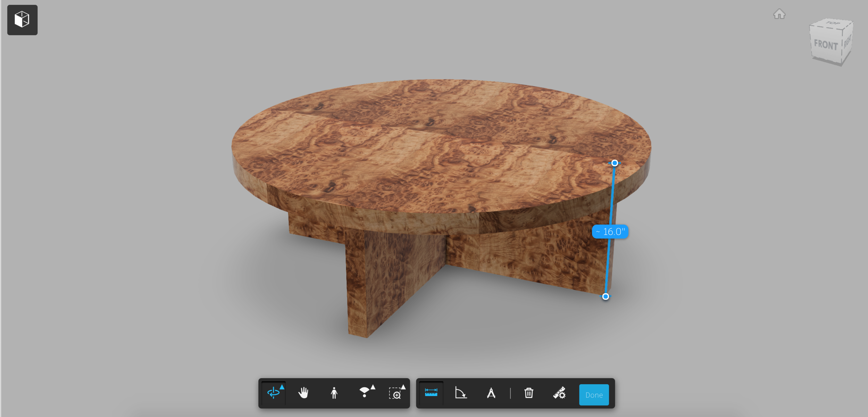This screenshot has height=417, width=868.
Task: Select the top measurement endpoint handle
Action: [x=615, y=163]
